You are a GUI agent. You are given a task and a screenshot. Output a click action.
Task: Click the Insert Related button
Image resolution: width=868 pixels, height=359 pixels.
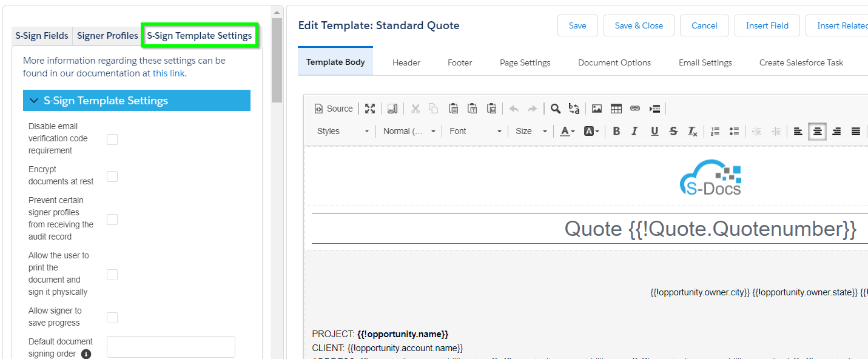[837, 25]
